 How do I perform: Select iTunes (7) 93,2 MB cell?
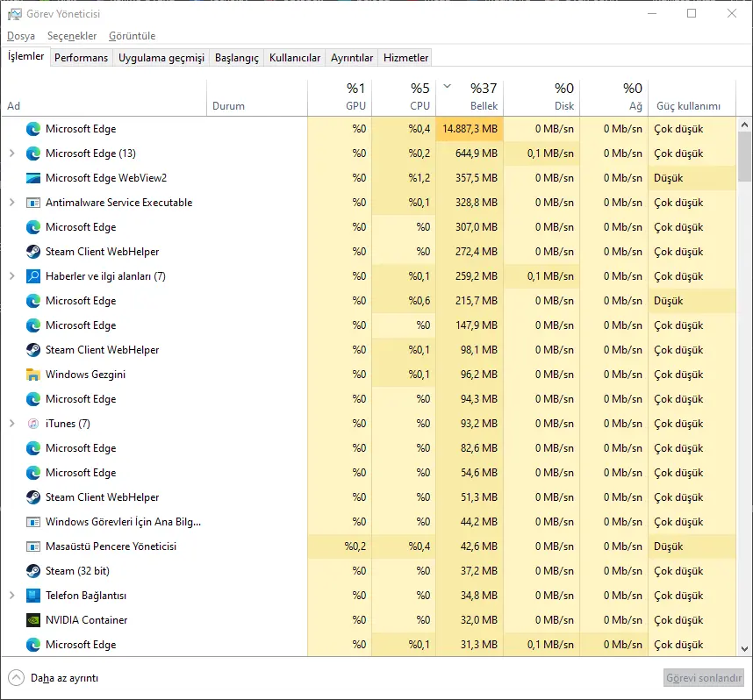[x=470, y=424]
